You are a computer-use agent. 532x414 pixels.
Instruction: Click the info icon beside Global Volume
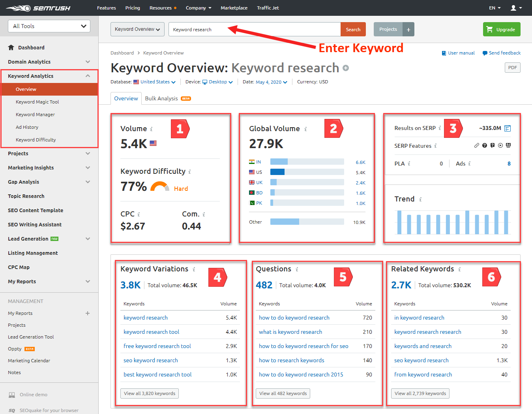click(x=305, y=129)
